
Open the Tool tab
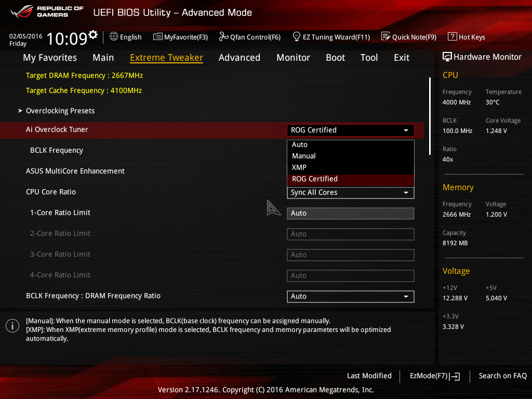point(369,58)
